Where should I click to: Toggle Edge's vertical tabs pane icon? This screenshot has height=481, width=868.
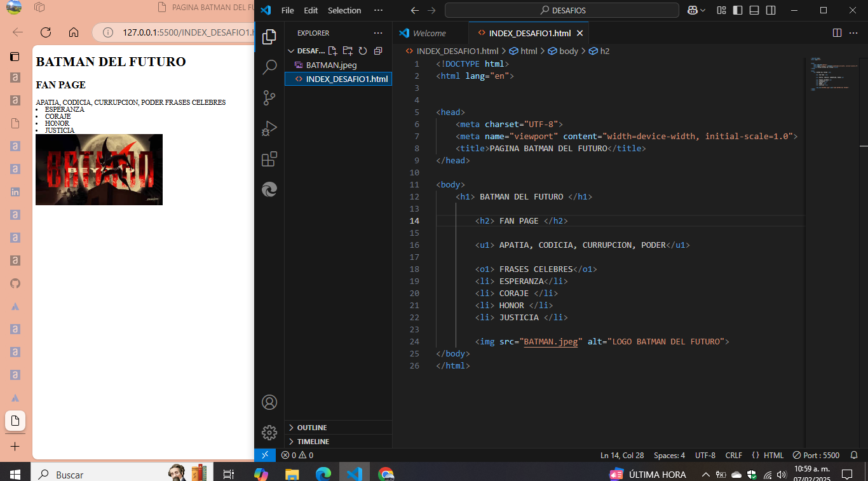pos(15,57)
